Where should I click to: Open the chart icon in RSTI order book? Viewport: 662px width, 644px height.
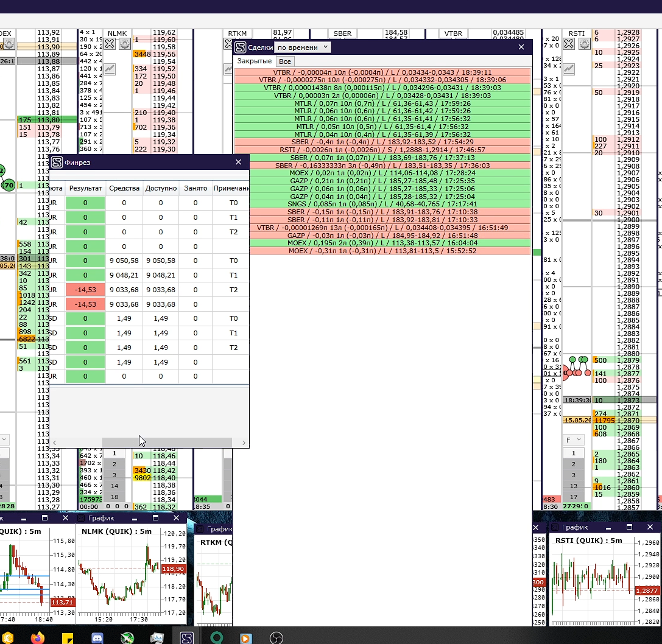pyautogui.click(x=569, y=69)
